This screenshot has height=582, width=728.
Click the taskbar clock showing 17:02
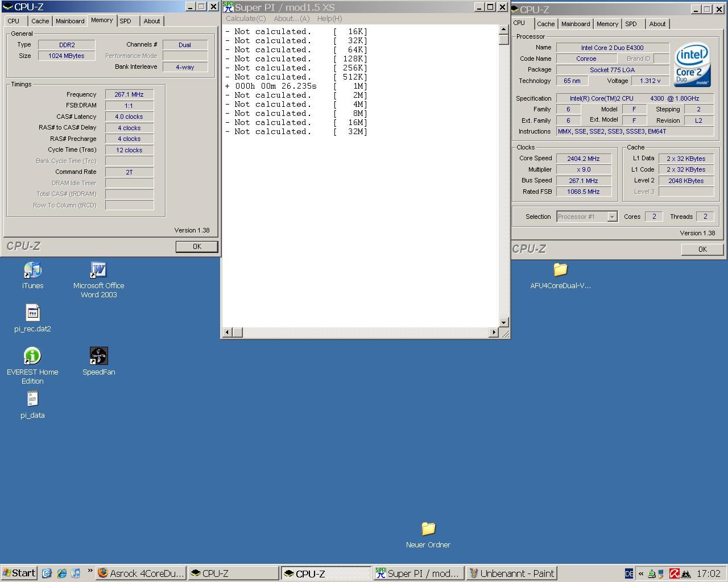click(709, 573)
